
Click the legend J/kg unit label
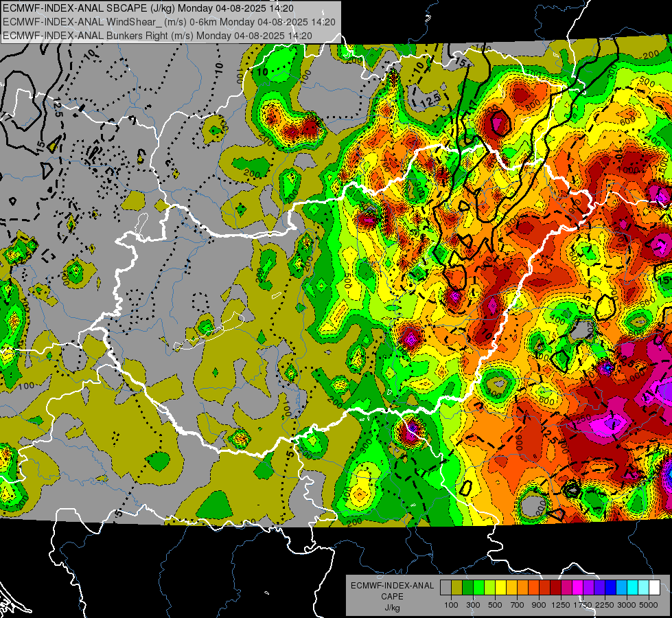pos(392,608)
